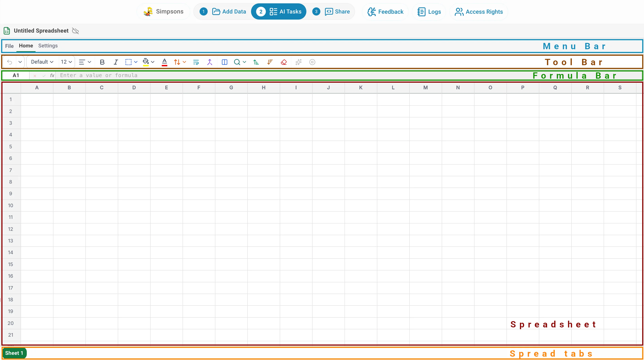The height and width of the screenshot is (360, 644).
Task: Open the font size 12 dropdown
Action: tap(66, 62)
